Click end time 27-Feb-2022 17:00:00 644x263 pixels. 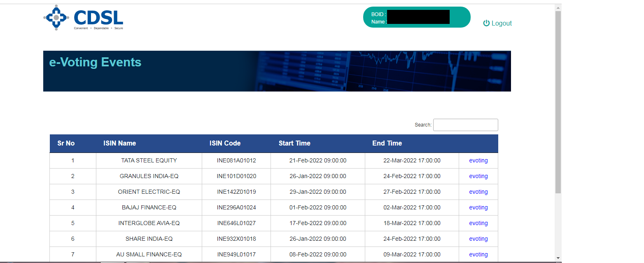click(x=412, y=192)
